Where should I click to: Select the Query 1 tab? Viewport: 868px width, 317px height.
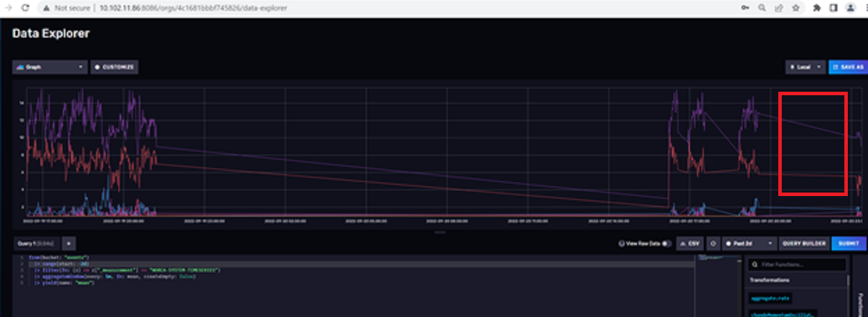click(x=35, y=243)
